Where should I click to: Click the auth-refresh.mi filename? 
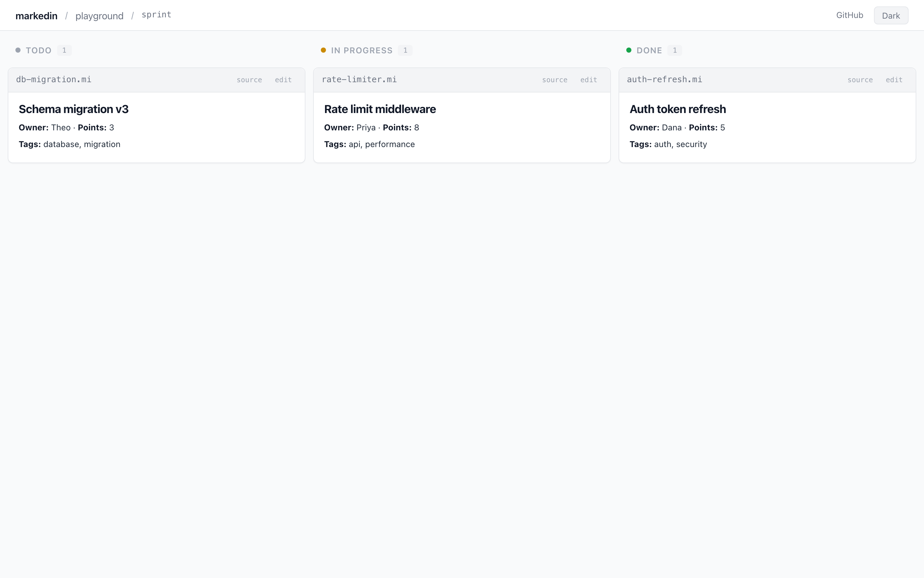(664, 80)
